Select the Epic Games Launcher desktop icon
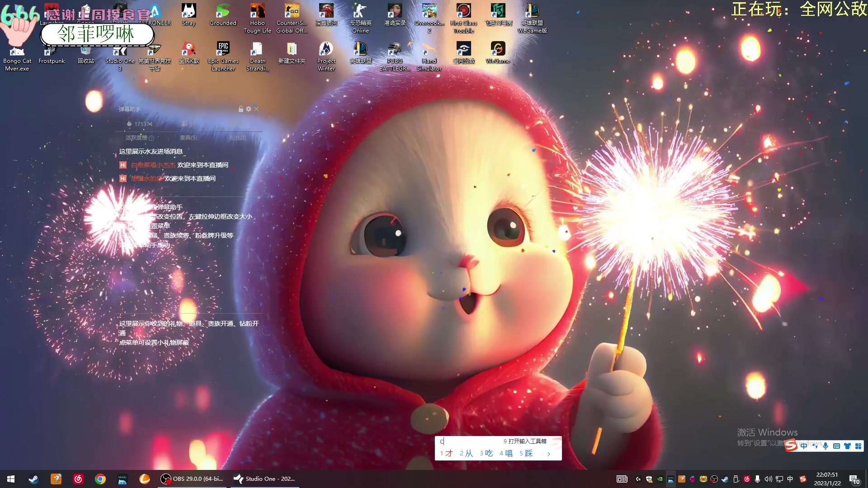This screenshot has height=488, width=868. point(223,56)
